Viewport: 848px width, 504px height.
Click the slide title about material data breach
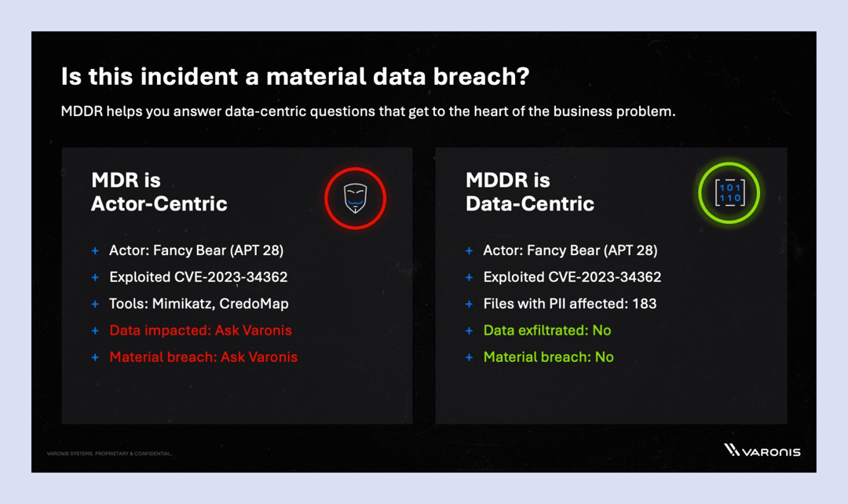point(295,77)
